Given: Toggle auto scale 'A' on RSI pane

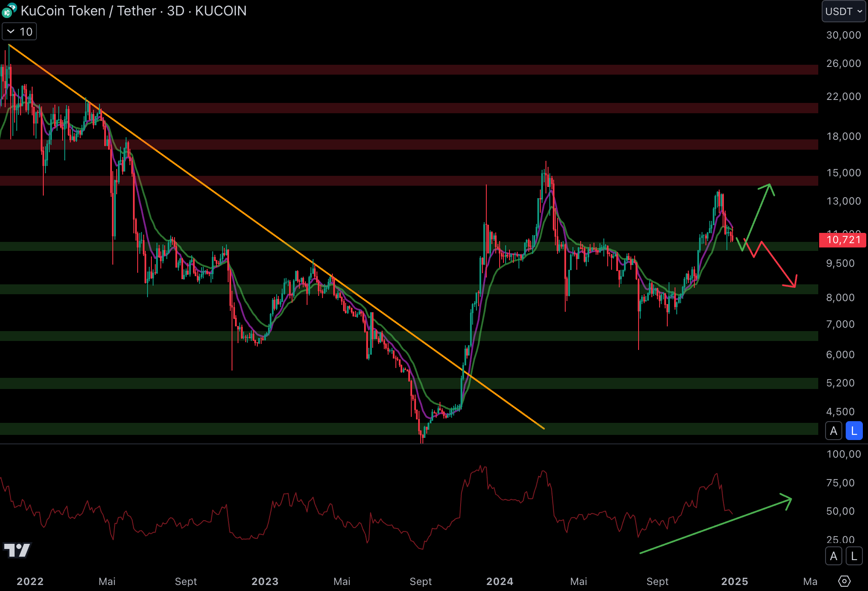Looking at the screenshot, I should click(833, 556).
